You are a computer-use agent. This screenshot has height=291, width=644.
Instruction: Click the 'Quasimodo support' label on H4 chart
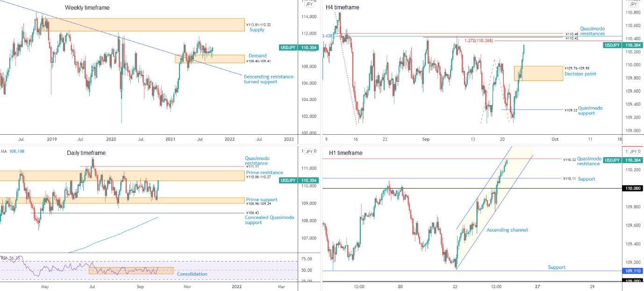[x=590, y=110]
